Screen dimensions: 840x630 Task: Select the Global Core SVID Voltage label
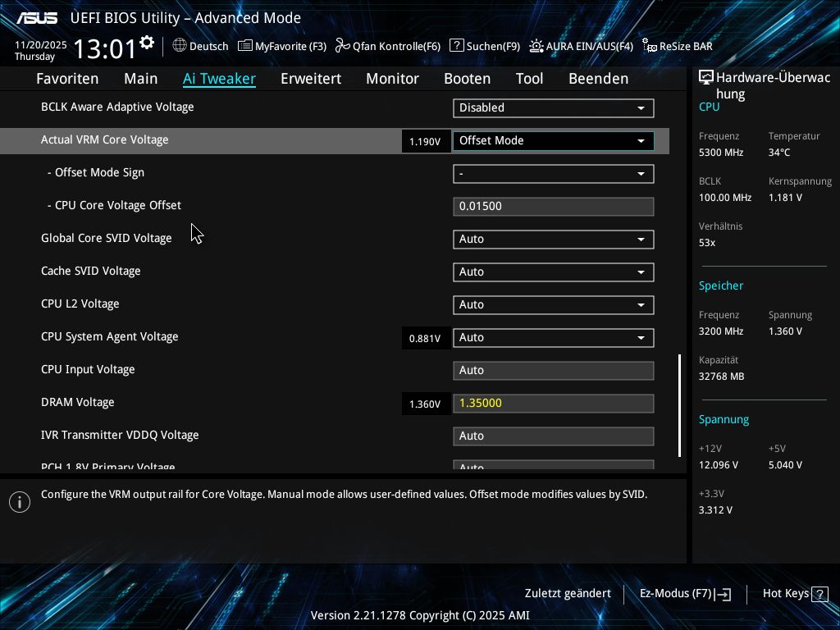click(106, 239)
